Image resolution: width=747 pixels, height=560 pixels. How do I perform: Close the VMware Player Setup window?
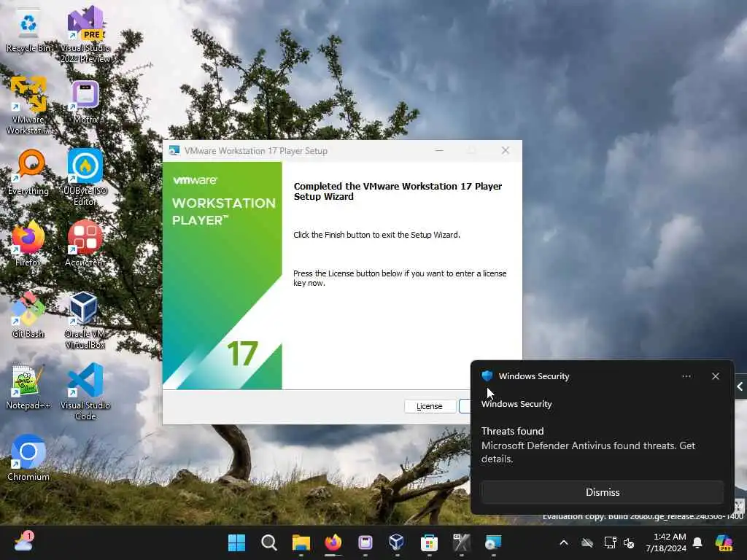point(505,150)
